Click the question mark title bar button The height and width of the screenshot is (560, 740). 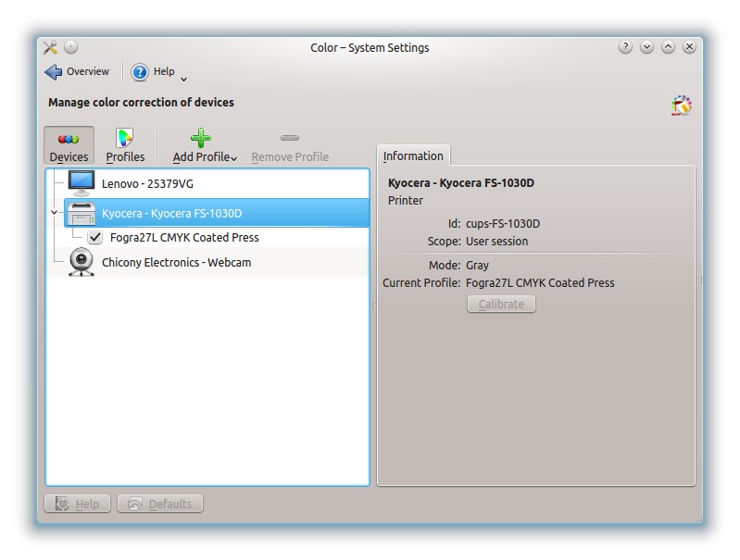[625, 47]
